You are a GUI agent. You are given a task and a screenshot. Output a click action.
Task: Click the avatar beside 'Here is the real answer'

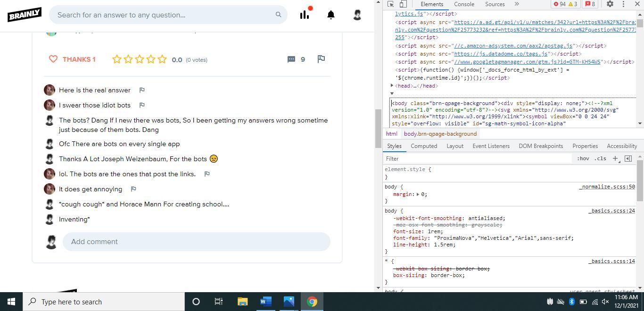click(50, 90)
